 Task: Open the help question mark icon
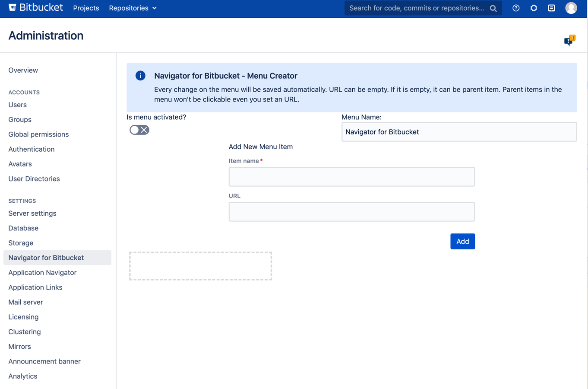[516, 8]
